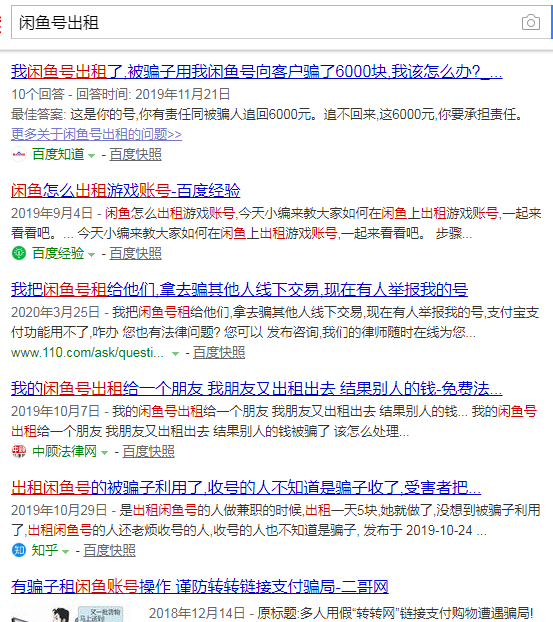Open 出租闲鱼号的被骗子利用了 result
Screen dimensions: 553x622
click(246, 488)
